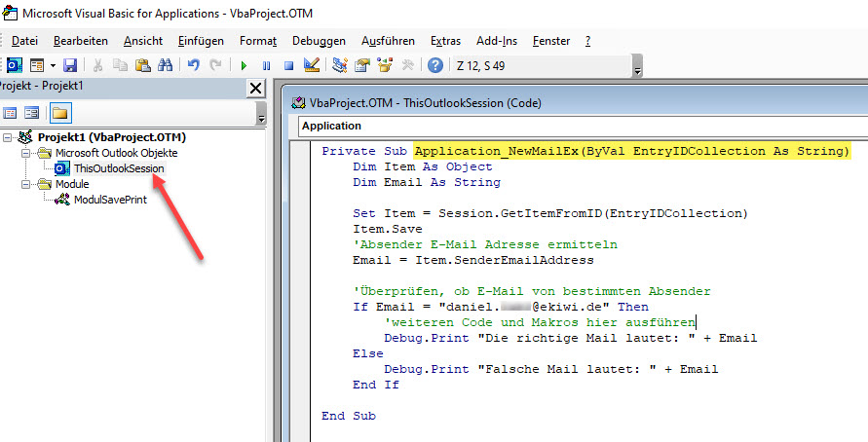The width and height of the screenshot is (868, 442).
Task: Click the View Object icon in project pane
Action: pos(31,113)
